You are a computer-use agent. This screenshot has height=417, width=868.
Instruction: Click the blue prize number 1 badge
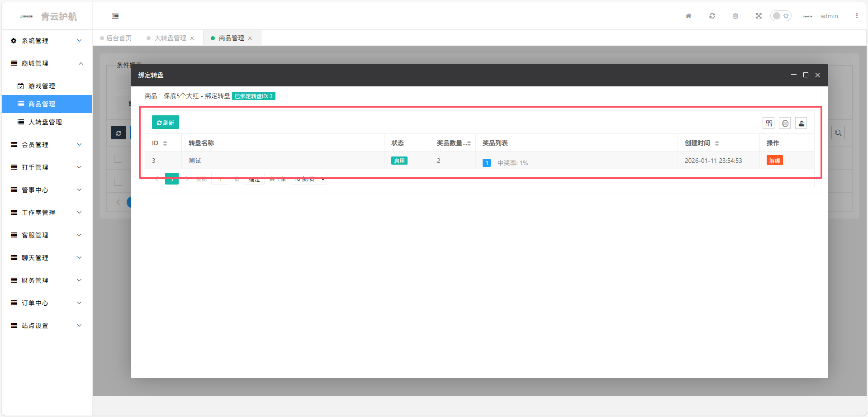[x=487, y=163]
